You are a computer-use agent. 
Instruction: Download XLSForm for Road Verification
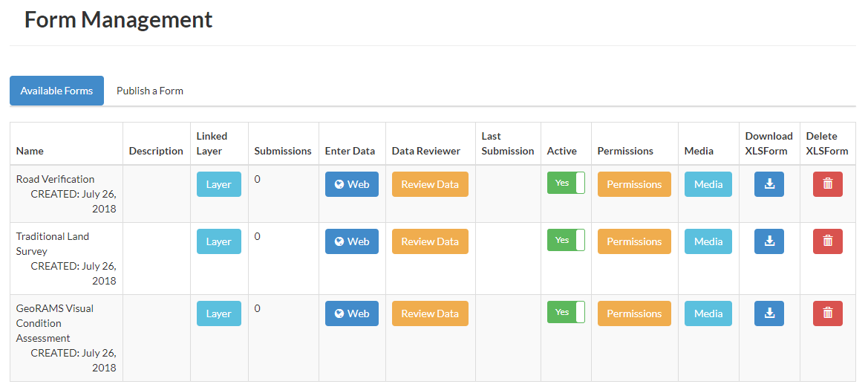click(769, 184)
